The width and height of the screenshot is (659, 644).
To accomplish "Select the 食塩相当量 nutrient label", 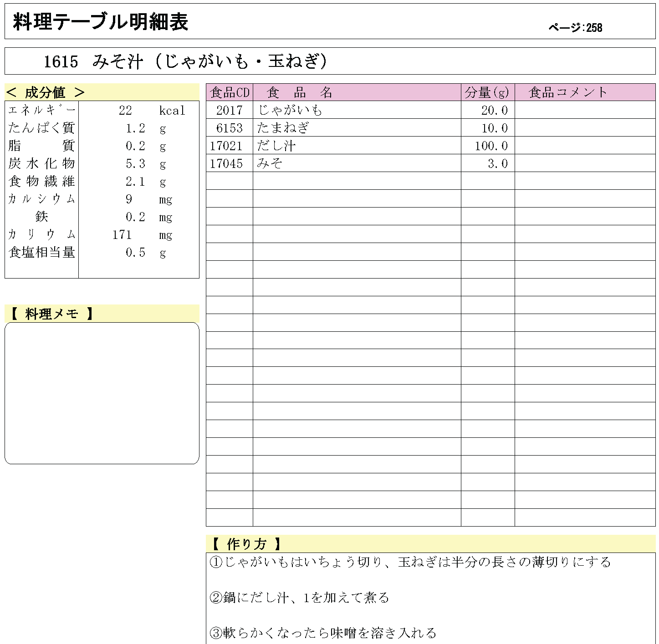I will pyautogui.click(x=42, y=252).
